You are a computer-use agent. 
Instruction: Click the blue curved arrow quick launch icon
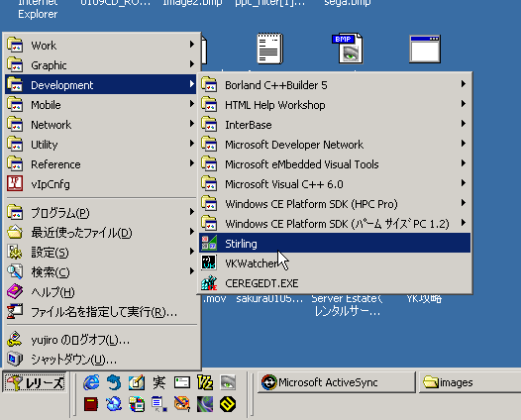[114, 382]
